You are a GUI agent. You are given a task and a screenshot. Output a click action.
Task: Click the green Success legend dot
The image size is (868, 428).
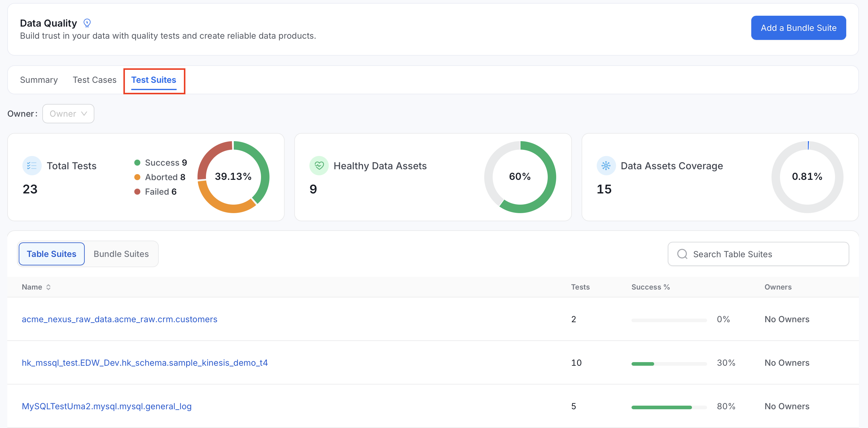point(137,163)
